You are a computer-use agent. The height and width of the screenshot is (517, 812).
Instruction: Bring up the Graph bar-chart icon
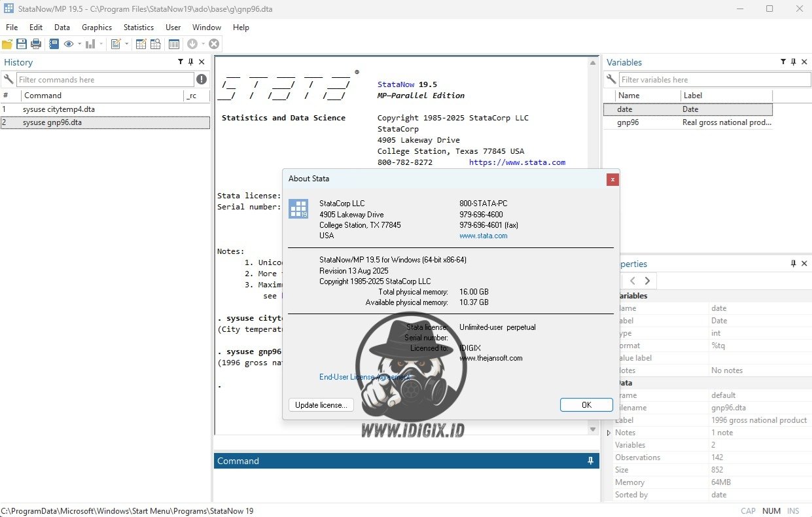click(90, 44)
